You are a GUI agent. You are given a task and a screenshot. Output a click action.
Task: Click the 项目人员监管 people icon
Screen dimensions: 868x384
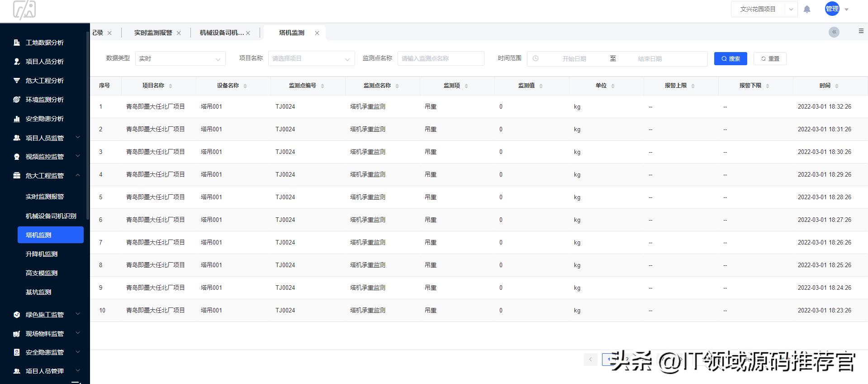click(17, 138)
